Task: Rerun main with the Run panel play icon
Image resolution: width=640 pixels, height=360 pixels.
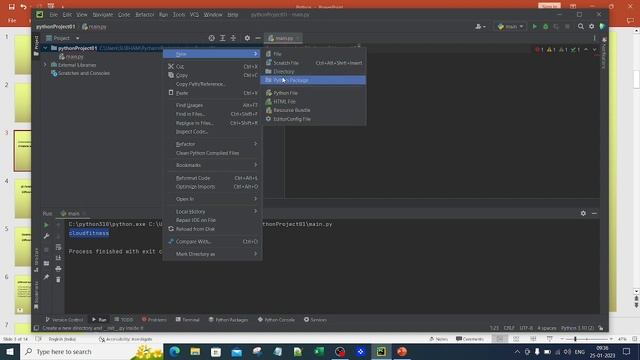Action: (x=46, y=225)
